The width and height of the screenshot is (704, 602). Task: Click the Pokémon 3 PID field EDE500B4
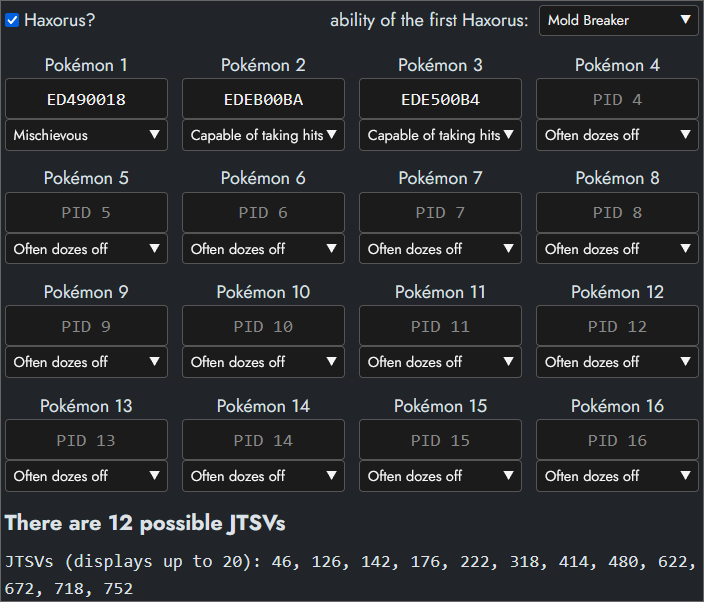[x=440, y=99]
